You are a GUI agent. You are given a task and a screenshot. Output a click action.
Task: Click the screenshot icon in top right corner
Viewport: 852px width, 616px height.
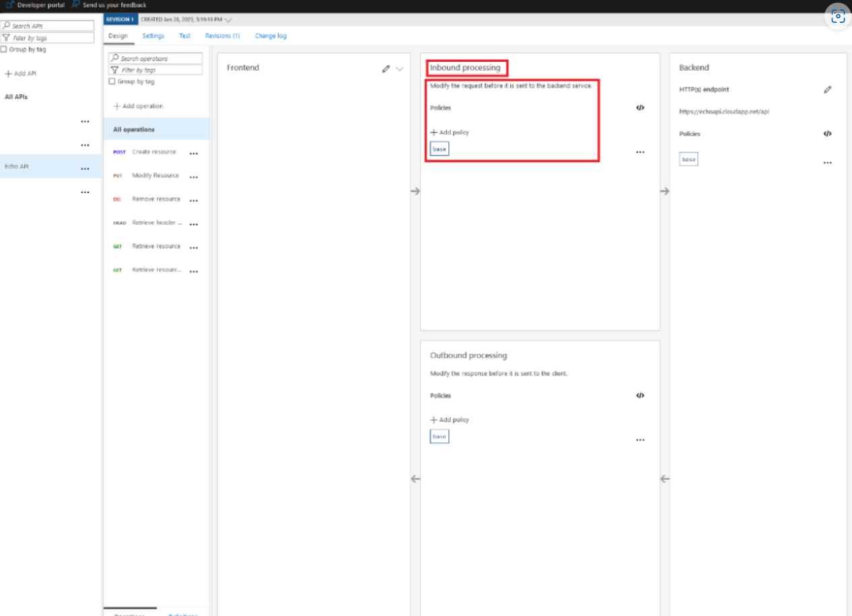click(837, 16)
